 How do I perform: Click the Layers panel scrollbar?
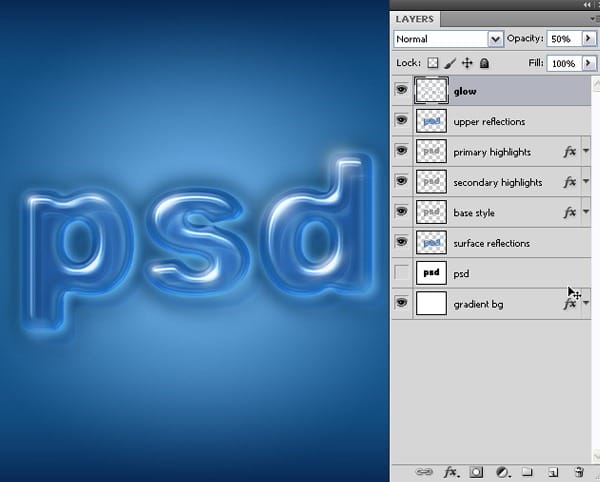point(596,268)
